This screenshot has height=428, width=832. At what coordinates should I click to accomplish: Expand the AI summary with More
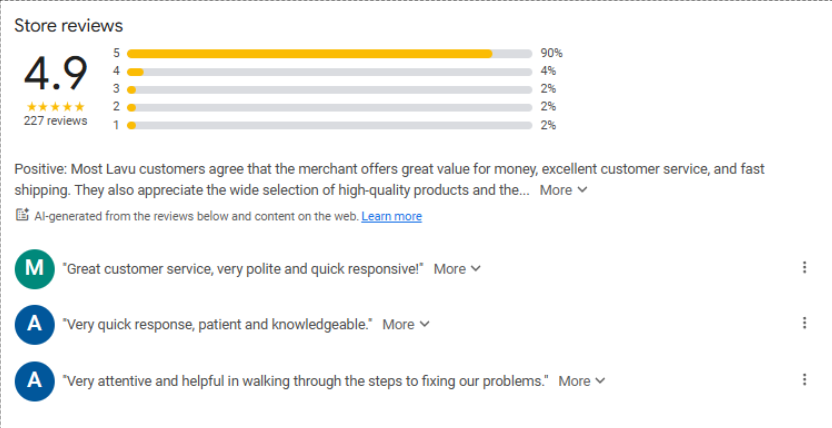tap(563, 190)
